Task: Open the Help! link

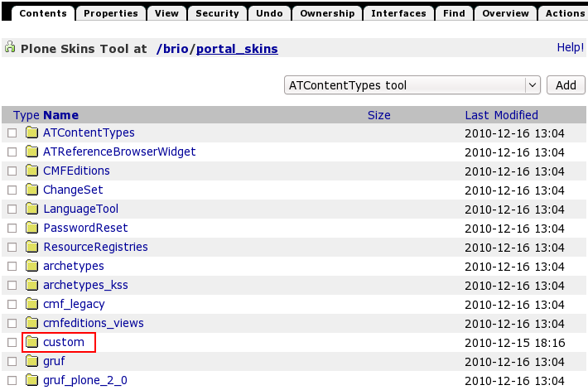Action: tap(571, 47)
